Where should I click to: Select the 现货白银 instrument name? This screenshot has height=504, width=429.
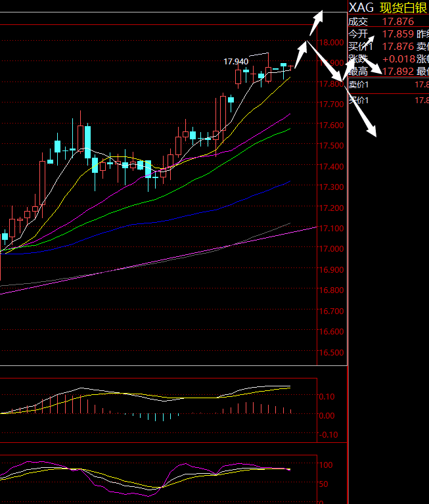403,8
